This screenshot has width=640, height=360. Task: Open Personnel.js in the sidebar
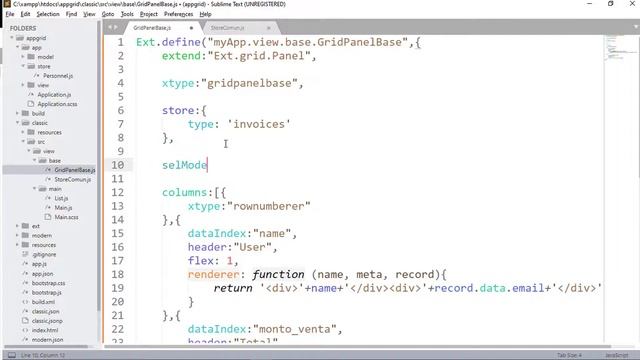(58, 76)
